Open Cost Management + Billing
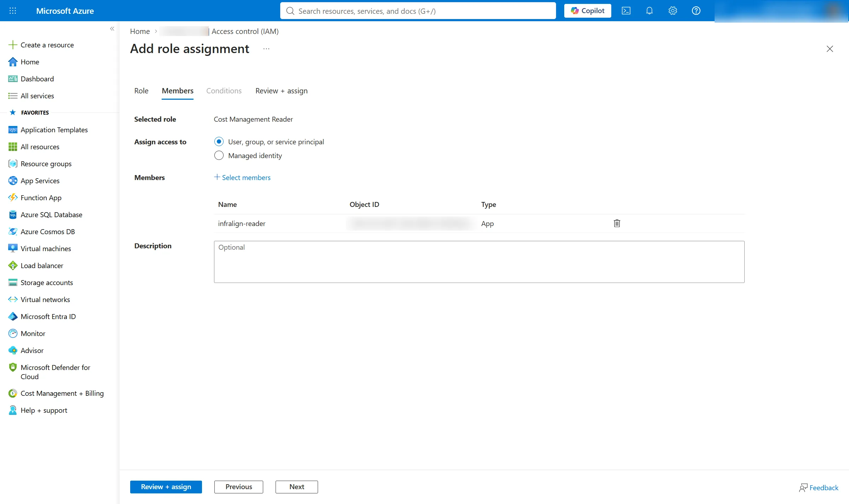The width and height of the screenshot is (849, 504). pos(62,393)
